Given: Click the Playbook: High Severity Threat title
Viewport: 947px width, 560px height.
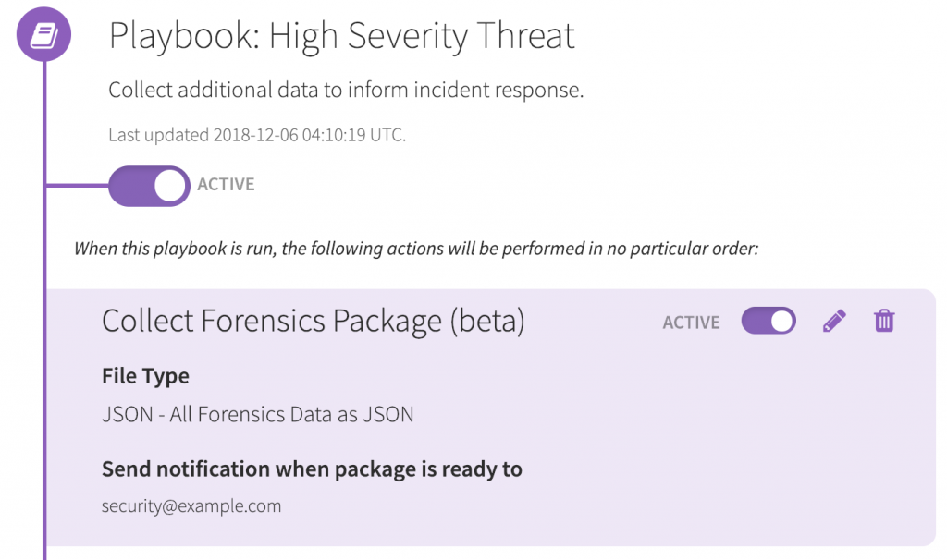Looking at the screenshot, I should point(341,36).
